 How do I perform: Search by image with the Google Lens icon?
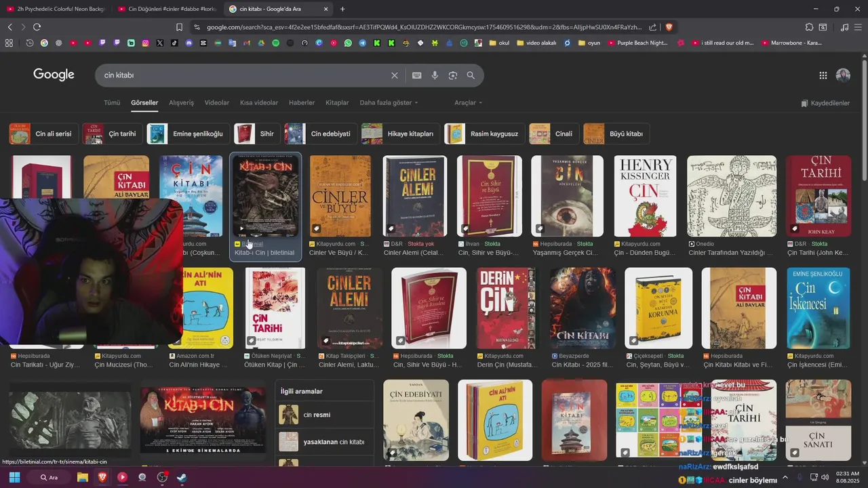click(453, 75)
